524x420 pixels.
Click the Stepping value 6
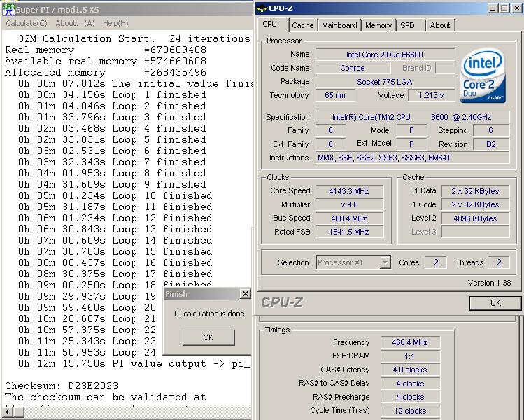[491, 130]
